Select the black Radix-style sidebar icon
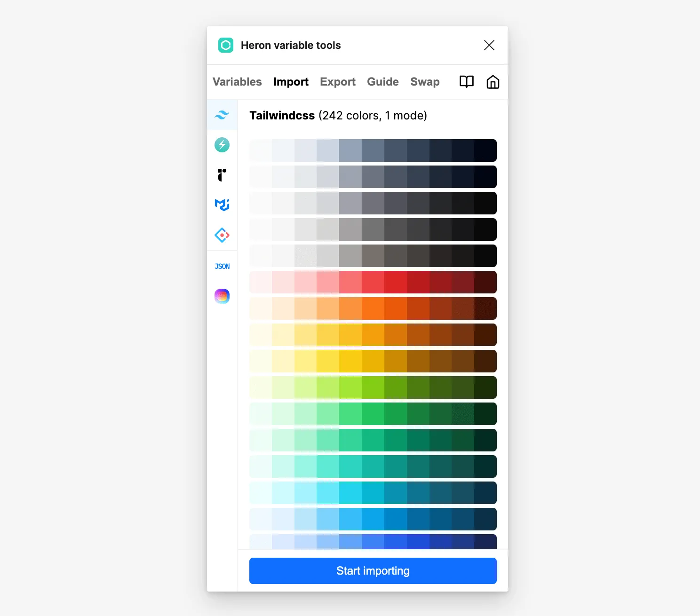The image size is (700, 616). tap(222, 175)
